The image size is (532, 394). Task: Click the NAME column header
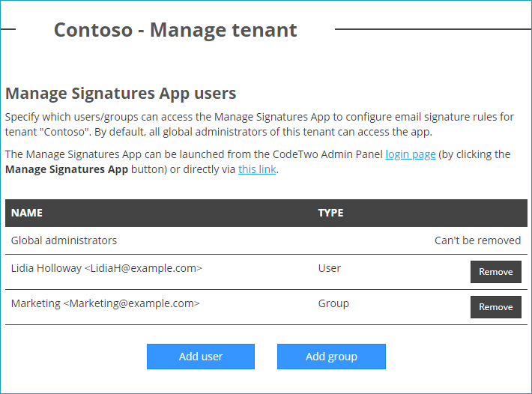pyautogui.click(x=27, y=213)
